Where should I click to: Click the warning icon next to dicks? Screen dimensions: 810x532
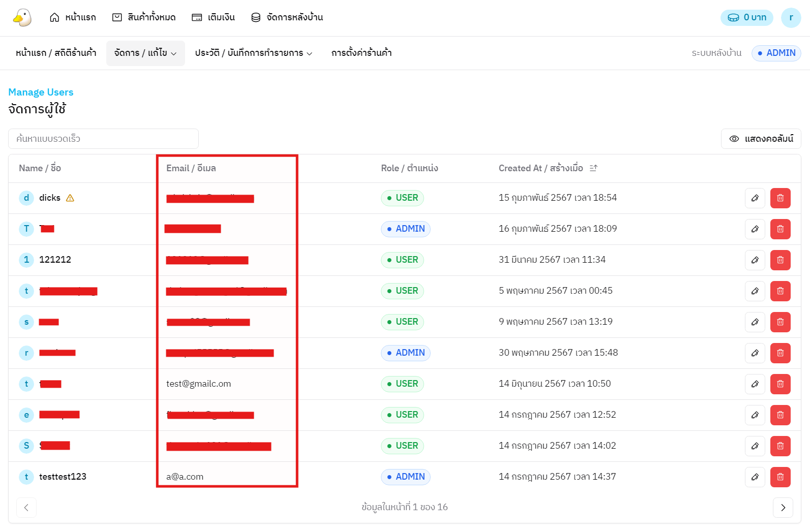70,198
